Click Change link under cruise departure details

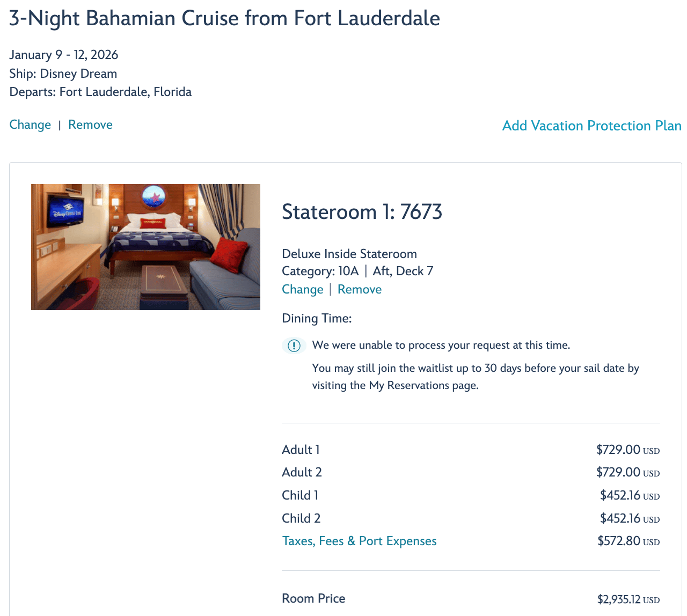pos(30,124)
